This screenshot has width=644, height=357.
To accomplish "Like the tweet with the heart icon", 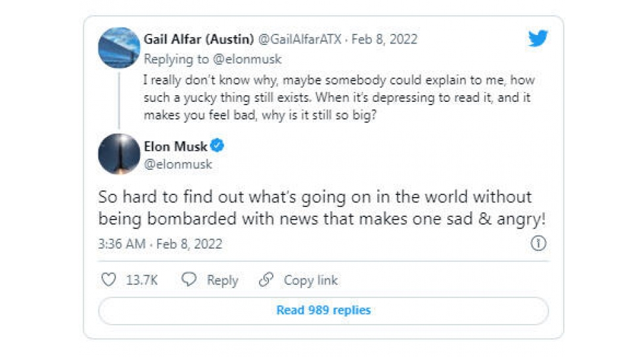I will pos(108,280).
